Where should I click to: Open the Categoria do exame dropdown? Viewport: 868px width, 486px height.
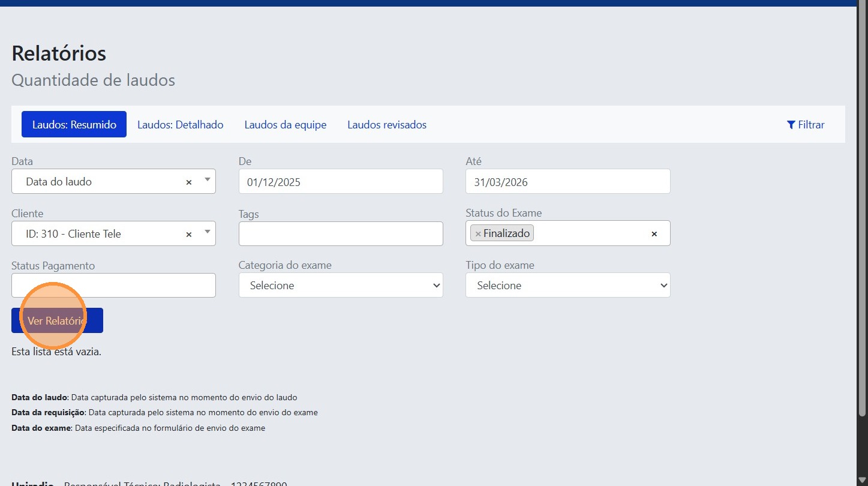(x=340, y=286)
